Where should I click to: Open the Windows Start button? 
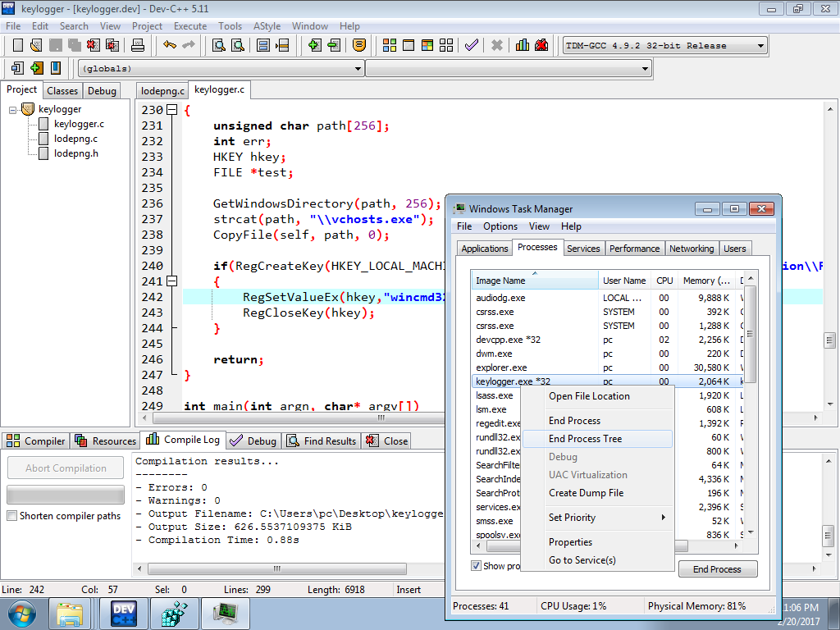[21, 614]
